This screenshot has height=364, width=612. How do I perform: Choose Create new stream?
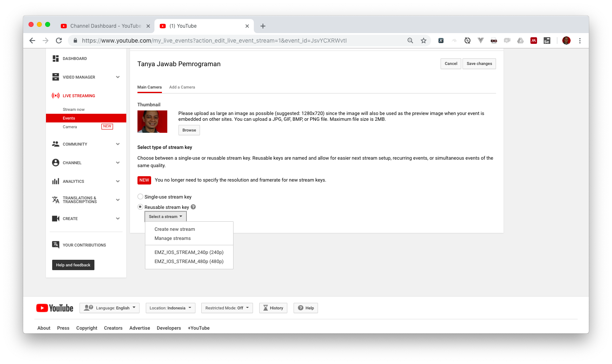(x=189, y=229)
